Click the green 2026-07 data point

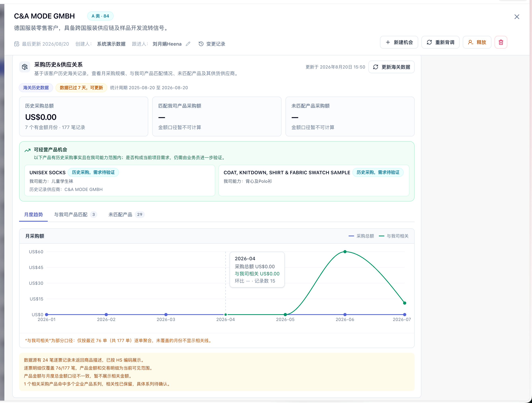pos(404,303)
